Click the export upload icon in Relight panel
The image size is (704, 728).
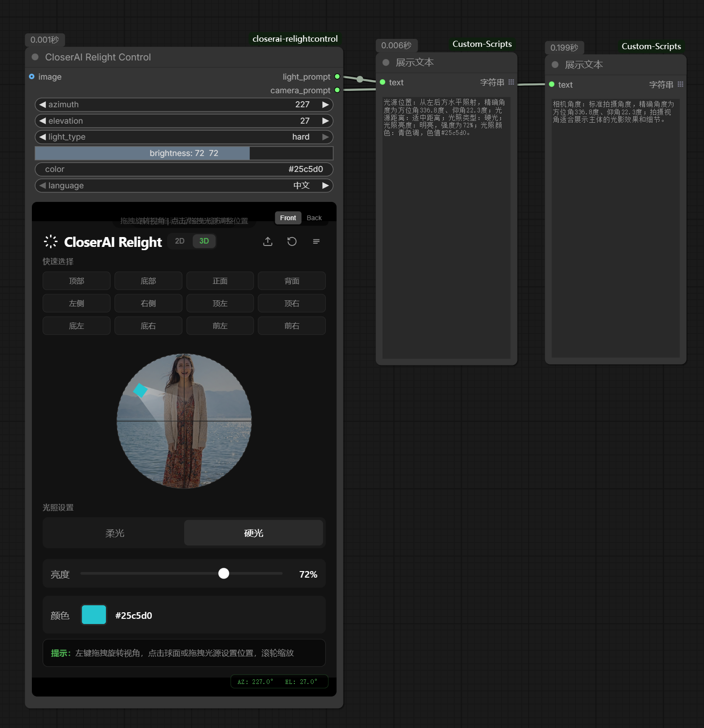(x=268, y=241)
